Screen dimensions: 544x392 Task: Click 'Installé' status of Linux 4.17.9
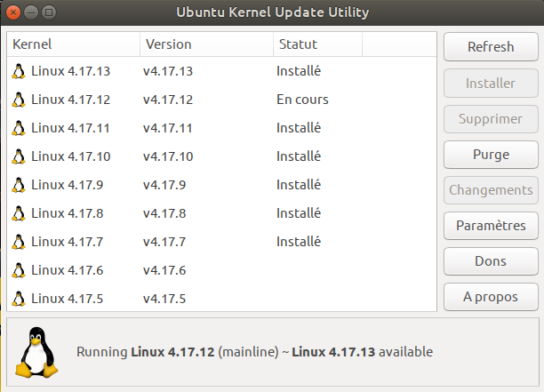[x=299, y=185]
